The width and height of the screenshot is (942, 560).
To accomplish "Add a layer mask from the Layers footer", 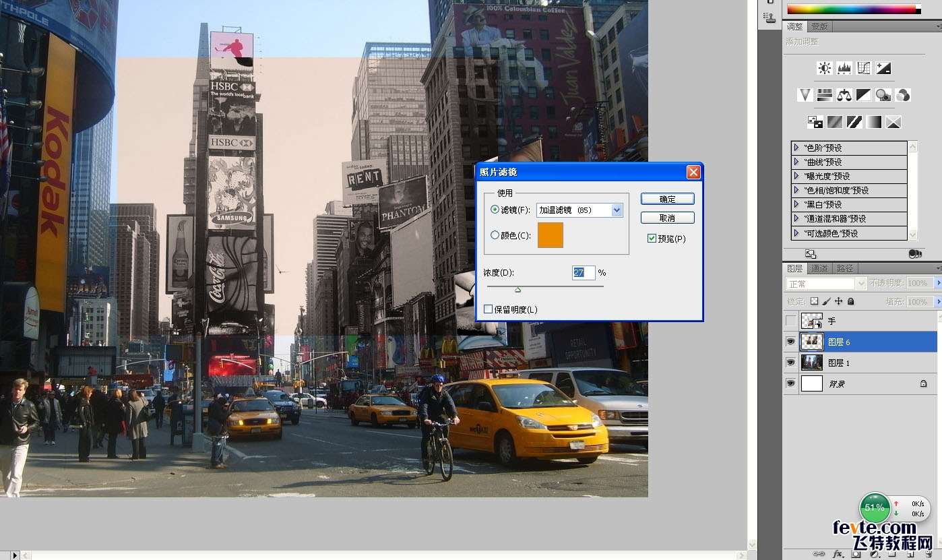I will pos(856,554).
